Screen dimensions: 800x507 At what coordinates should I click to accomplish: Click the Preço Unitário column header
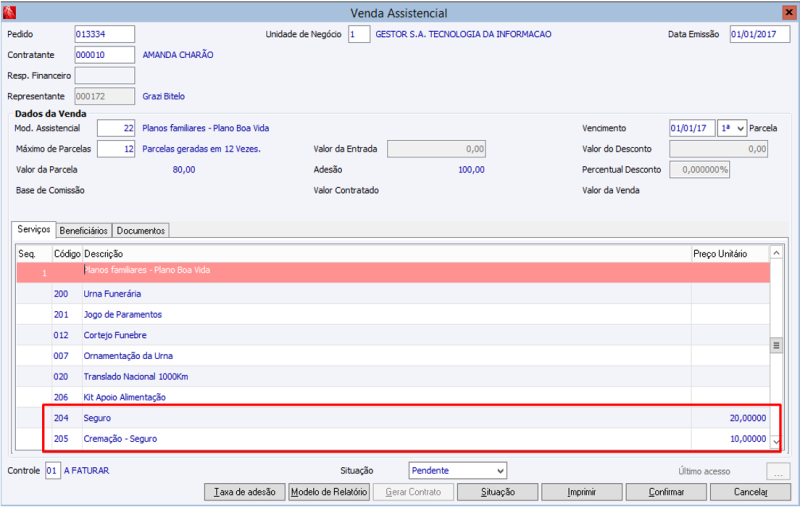[731, 254]
